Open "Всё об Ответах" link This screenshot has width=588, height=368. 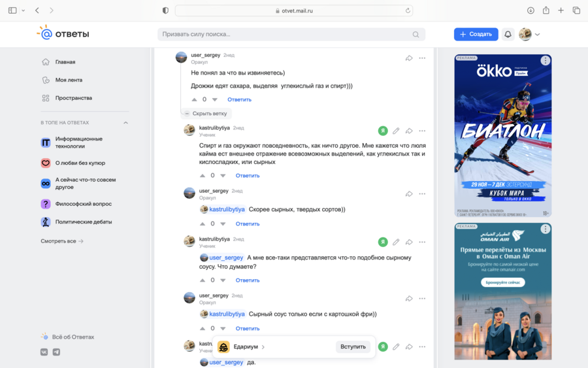(x=67, y=337)
